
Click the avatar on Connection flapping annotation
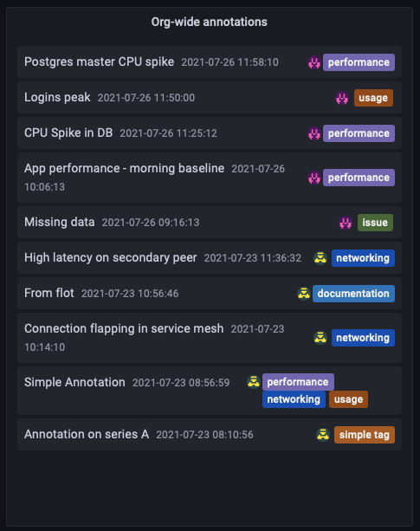click(x=320, y=338)
